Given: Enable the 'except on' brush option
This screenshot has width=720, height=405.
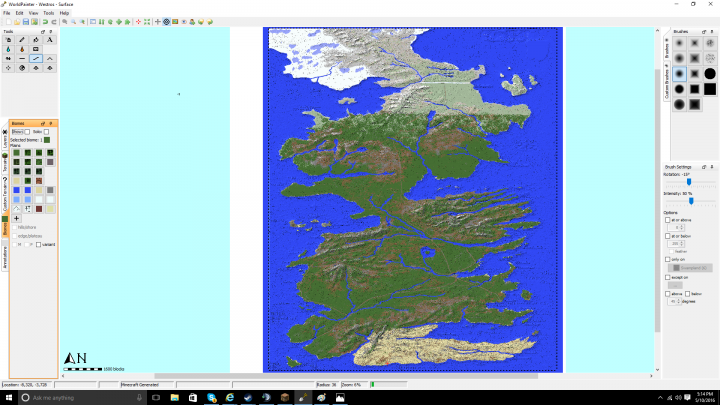Looking at the screenshot, I should [668, 277].
